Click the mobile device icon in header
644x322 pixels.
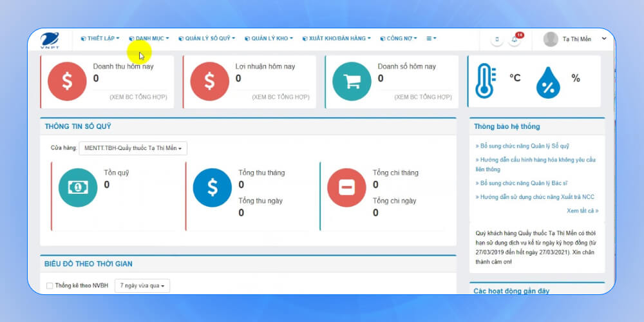click(x=497, y=40)
